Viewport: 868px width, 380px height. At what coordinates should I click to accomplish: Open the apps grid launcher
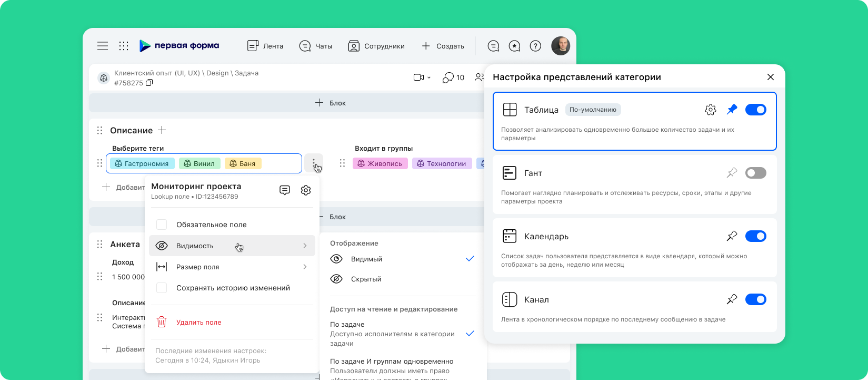[x=124, y=46]
